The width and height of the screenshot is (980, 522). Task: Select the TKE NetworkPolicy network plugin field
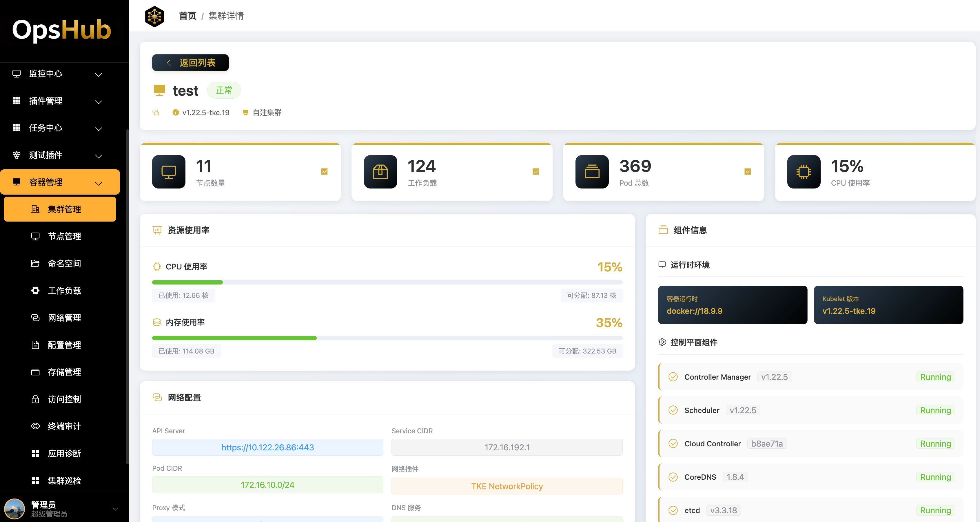(x=507, y=486)
